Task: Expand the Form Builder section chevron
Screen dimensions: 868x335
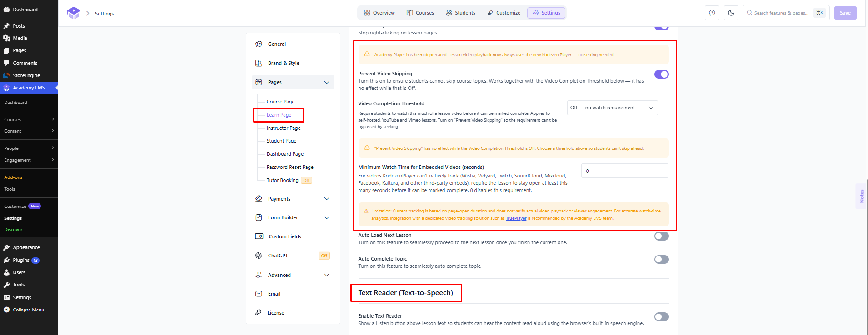Action: [x=327, y=217]
